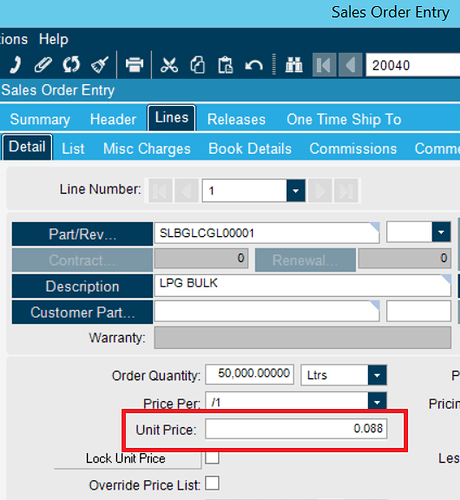This screenshot has width=460, height=500.
Task: Switch to the Releases tab
Action: (236, 119)
